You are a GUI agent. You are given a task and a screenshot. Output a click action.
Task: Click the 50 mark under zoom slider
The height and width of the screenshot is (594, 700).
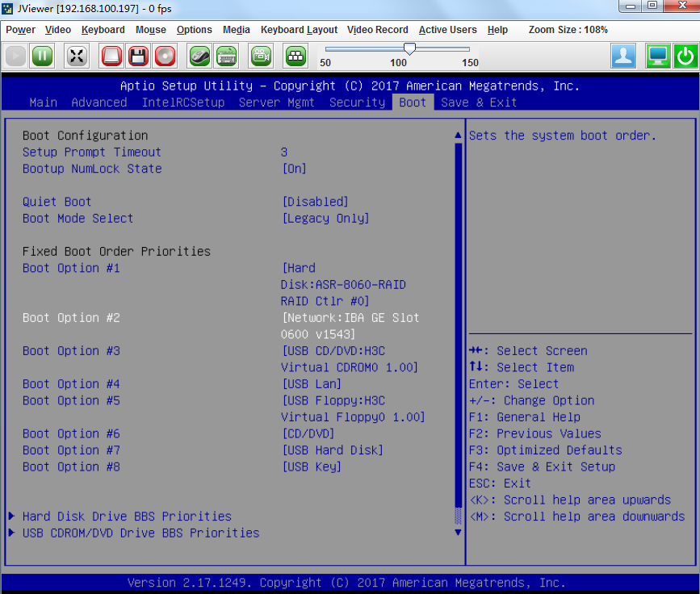325,63
